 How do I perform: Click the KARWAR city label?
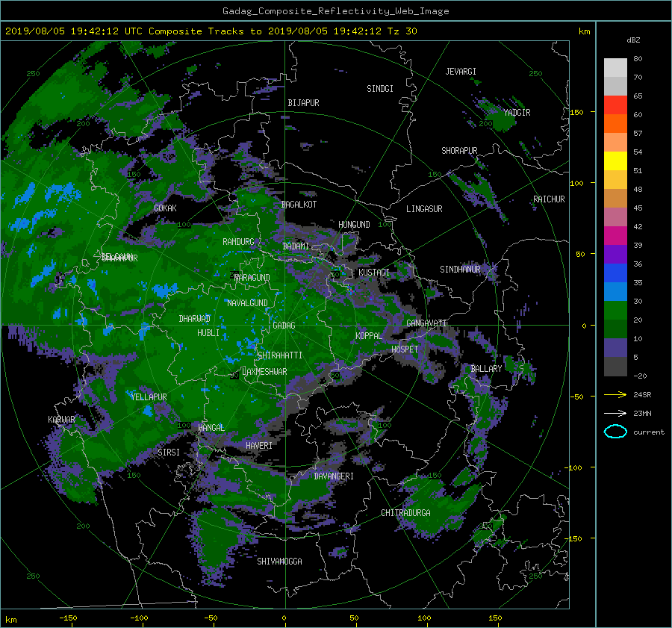[x=61, y=420]
